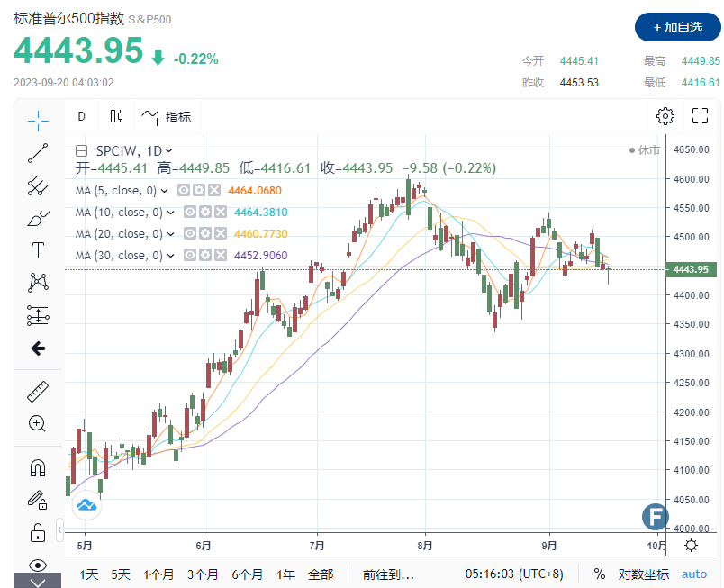The width and height of the screenshot is (724, 588).
Task: Toggle magnet mode icon
Action: click(38, 467)
